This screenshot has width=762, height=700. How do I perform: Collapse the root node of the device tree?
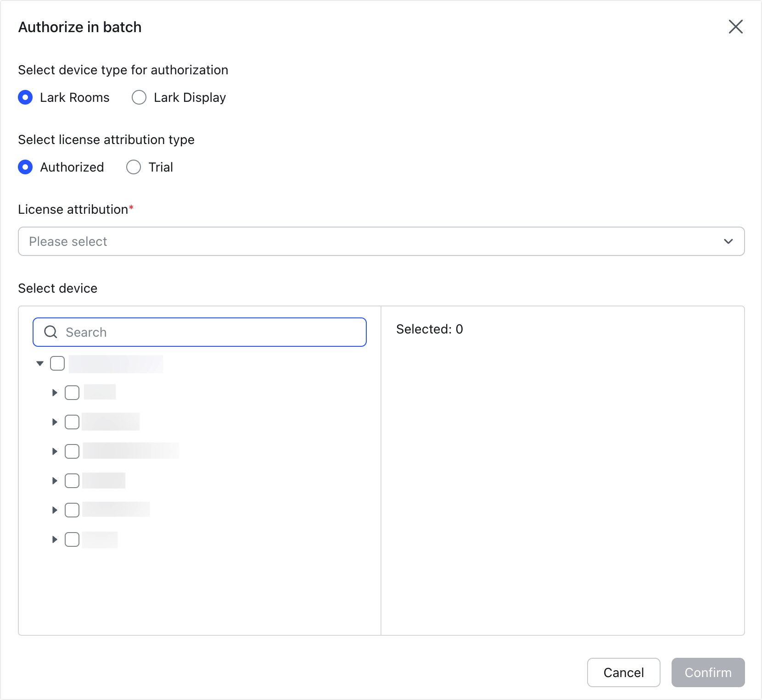[x=39, y=363]
